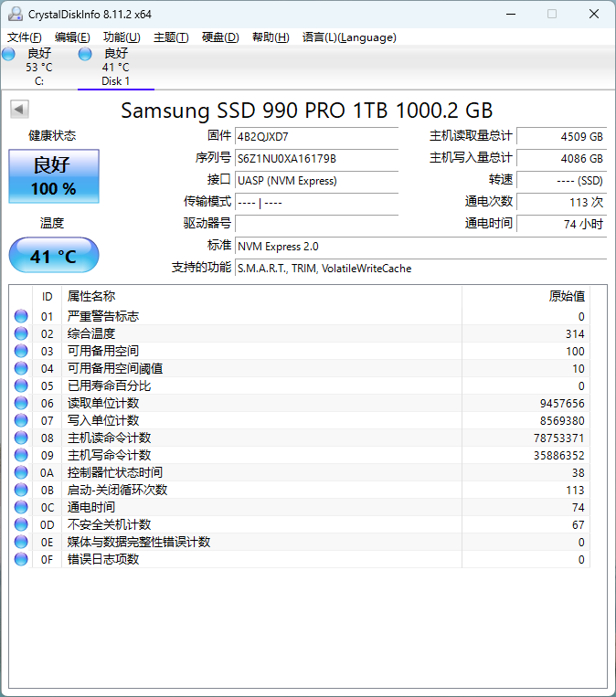Click the CrystalDiskInfo app icon in title bar

[x=16, y=15]
